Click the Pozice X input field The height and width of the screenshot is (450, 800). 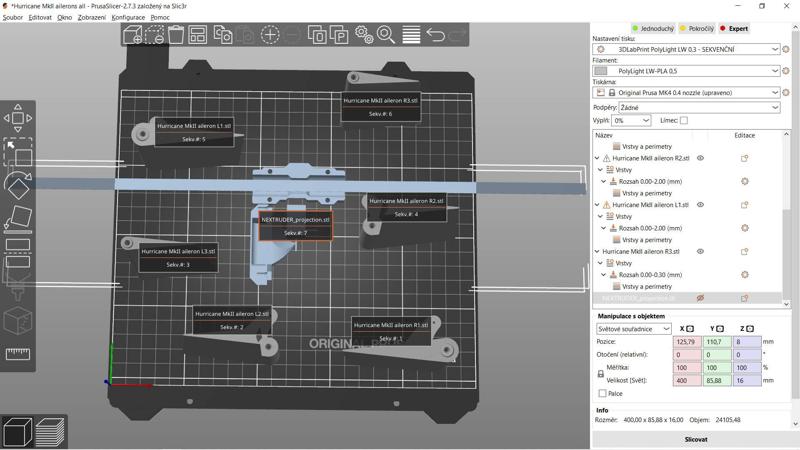click(687, 342)
